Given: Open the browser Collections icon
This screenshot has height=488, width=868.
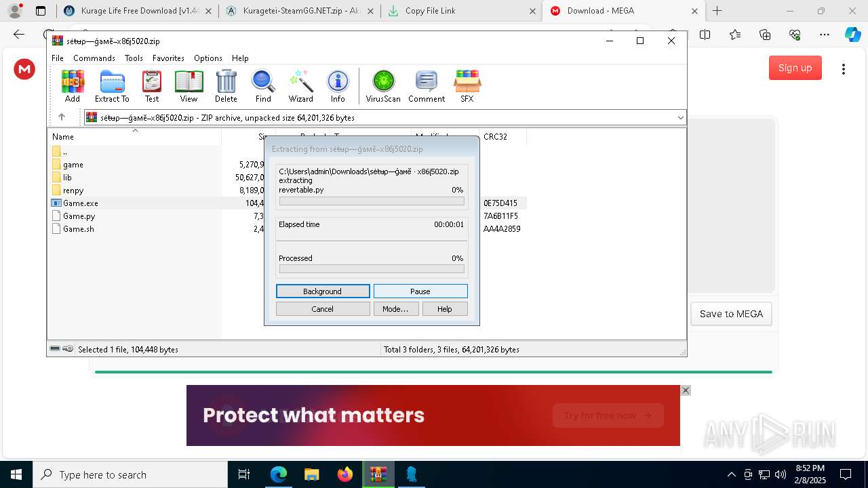Looking at the screenshot, I should click(x=765, y=35).
